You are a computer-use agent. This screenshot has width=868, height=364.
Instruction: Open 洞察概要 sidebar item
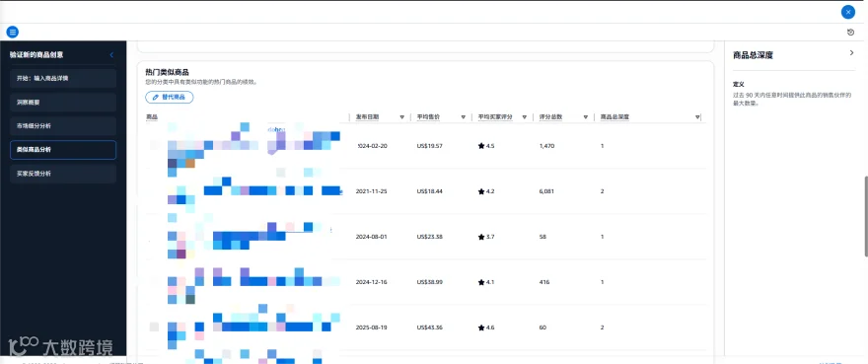click(x=63, y=103)
